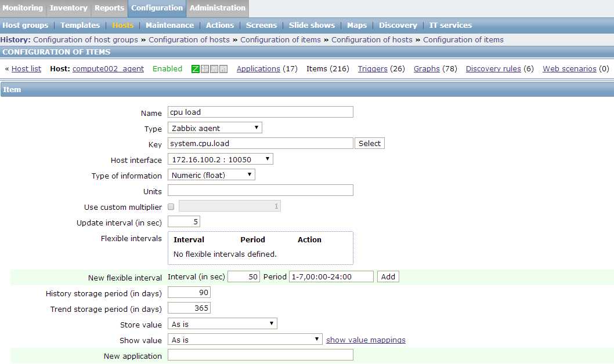Open Host groups submenu

pos(26,25)
